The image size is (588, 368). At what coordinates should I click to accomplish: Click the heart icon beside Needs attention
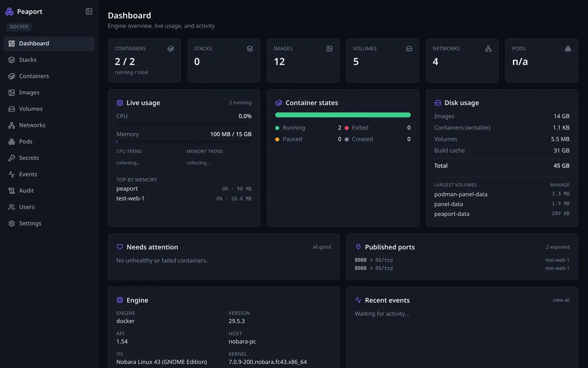(x=120, y=247)
